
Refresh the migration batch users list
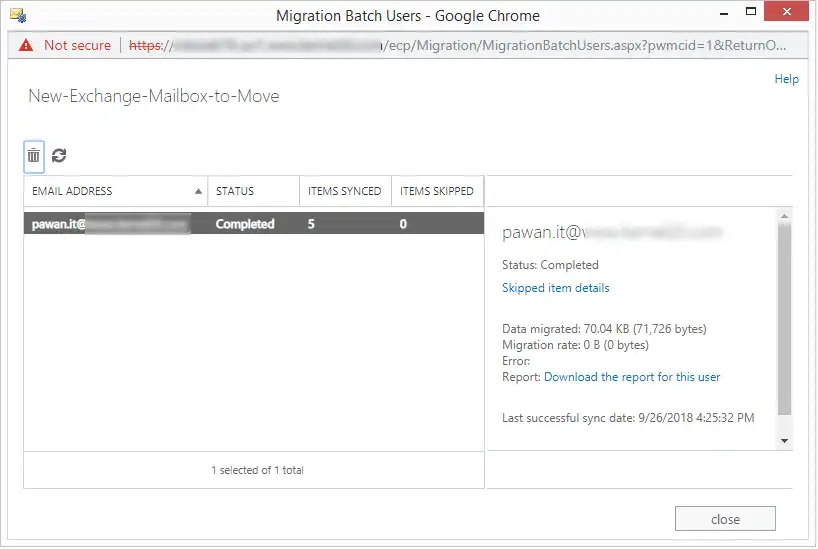pyautogui.click(x=59, y=156)
